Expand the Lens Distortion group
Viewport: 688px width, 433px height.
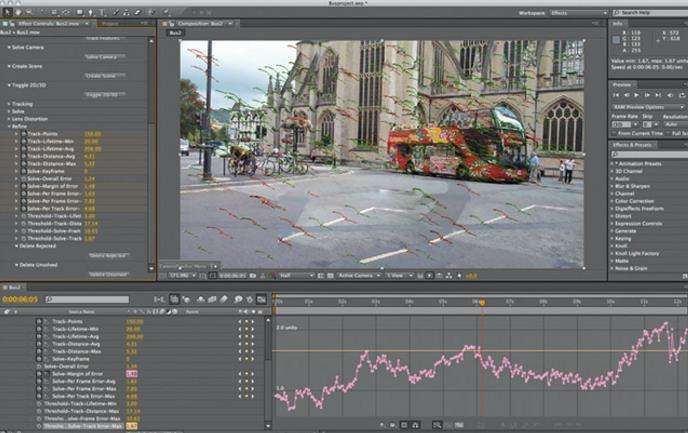pyautogui.click(x=9, y=119)
